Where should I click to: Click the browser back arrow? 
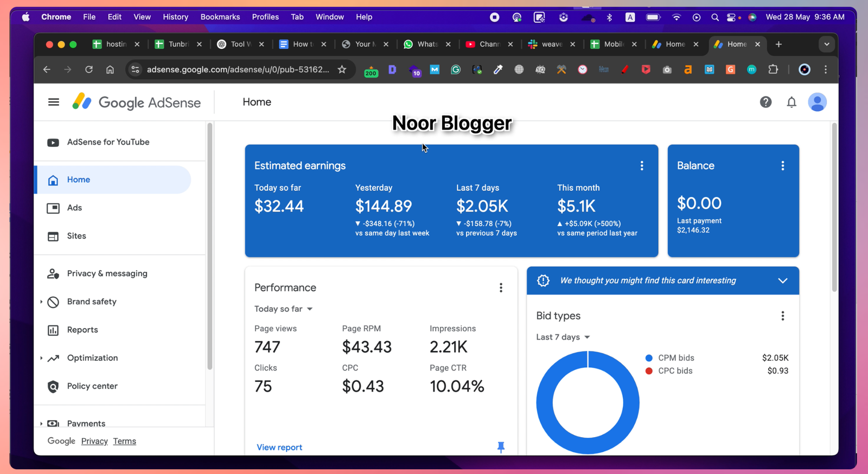point(47,69)
